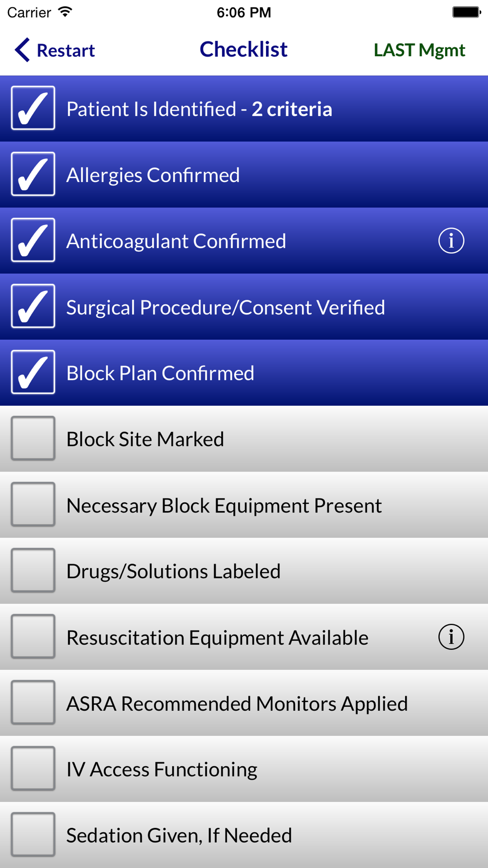The height and width of the screenshot is (868, 488).
Task: Check the Block Site Marked box
Action: 33,438
